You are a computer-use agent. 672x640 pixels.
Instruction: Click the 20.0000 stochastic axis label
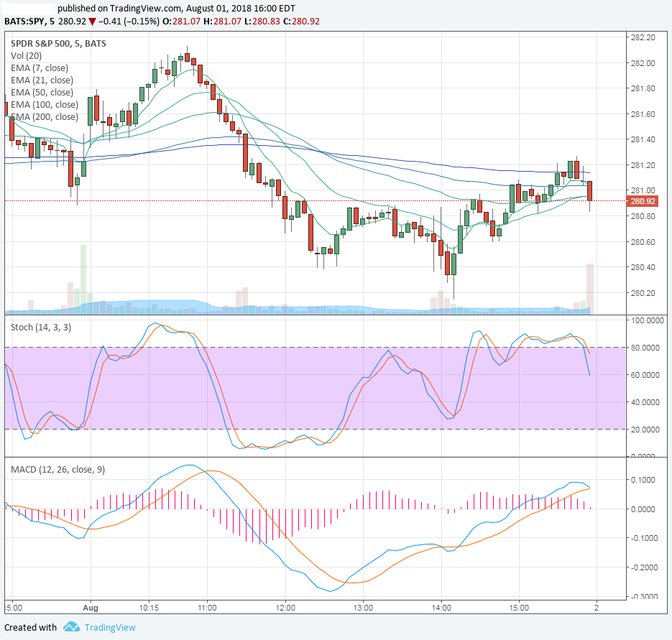(x=645, y=430)
